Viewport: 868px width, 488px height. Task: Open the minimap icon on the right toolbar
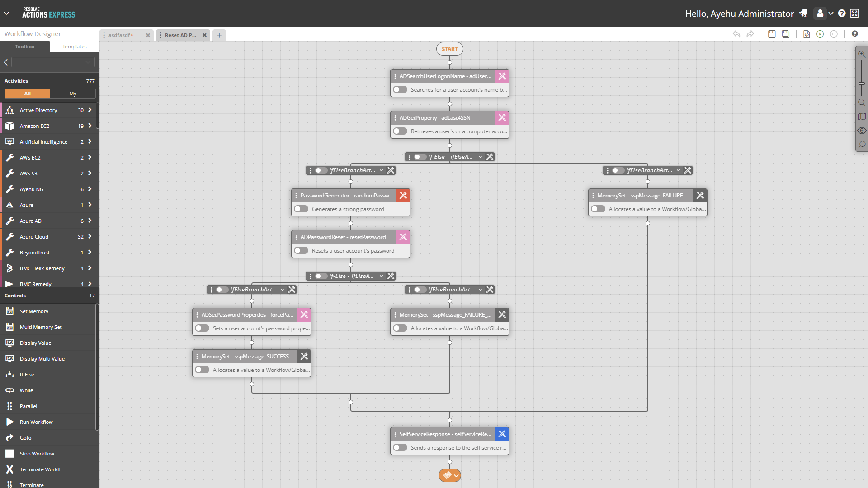click(x=862, y=117)
